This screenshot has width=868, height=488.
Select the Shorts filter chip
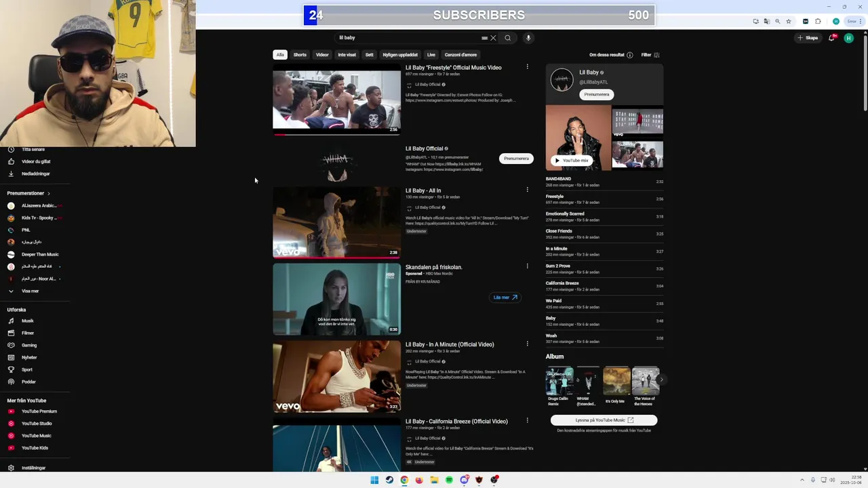(300, 55)
